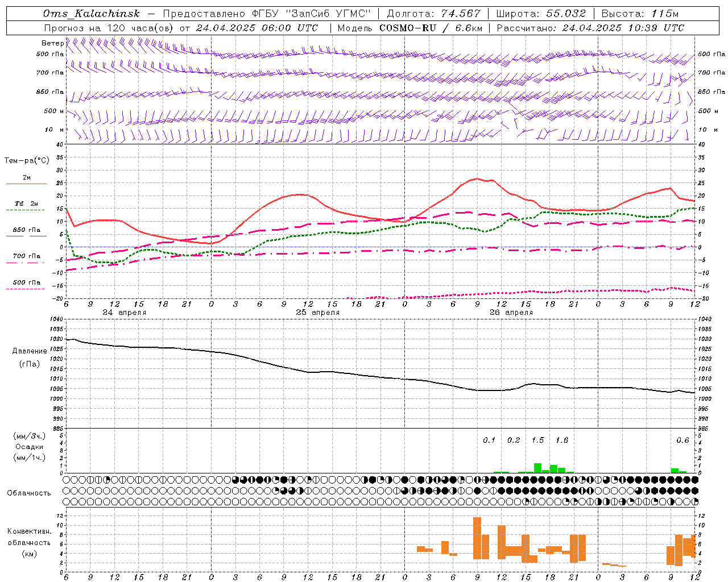Click the Тем-ра(°C) panel label
The height and width of the screenshot is (582, 728).
click(27, 161)
